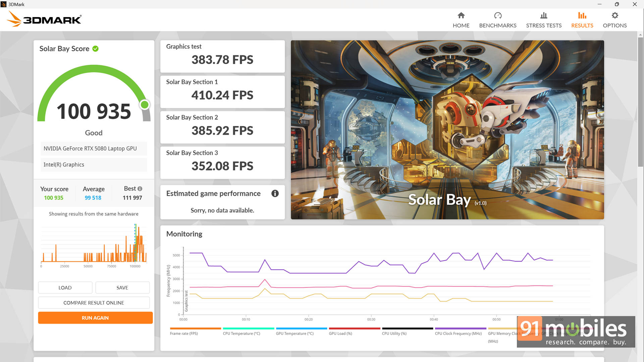Toggle GPU Load (%) legend item

click(x=340, y=334)
